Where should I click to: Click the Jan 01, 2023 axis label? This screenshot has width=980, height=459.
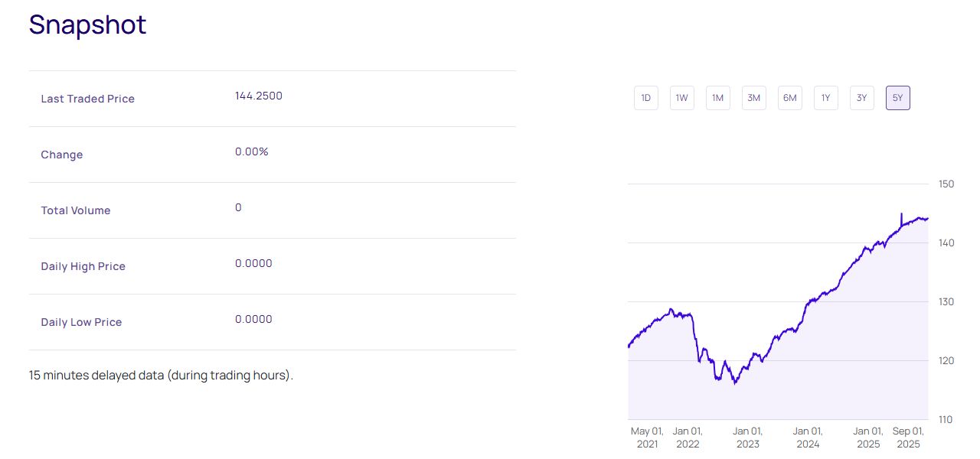[747, 437]
